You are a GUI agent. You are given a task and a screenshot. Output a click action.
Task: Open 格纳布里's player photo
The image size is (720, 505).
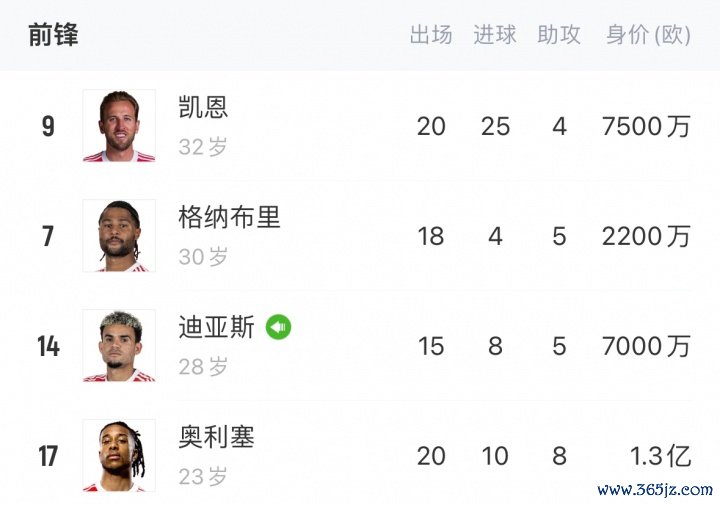point(119,236)
